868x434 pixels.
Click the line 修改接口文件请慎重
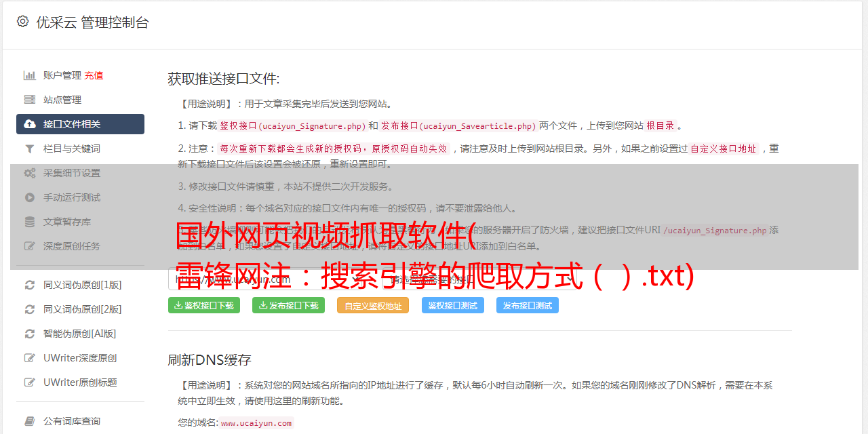pos(286,186)
